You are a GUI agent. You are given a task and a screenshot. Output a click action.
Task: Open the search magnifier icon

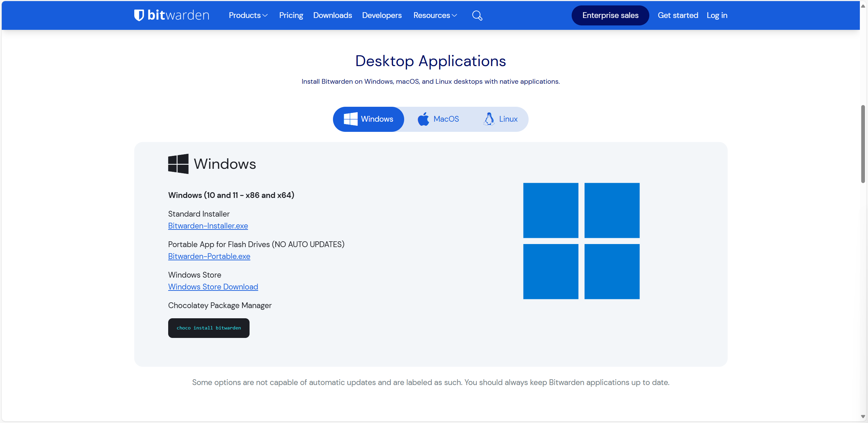pos(477,16)
